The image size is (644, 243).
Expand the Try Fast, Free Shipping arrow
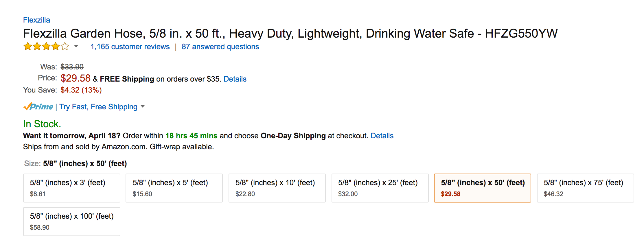tap(143, 107)
